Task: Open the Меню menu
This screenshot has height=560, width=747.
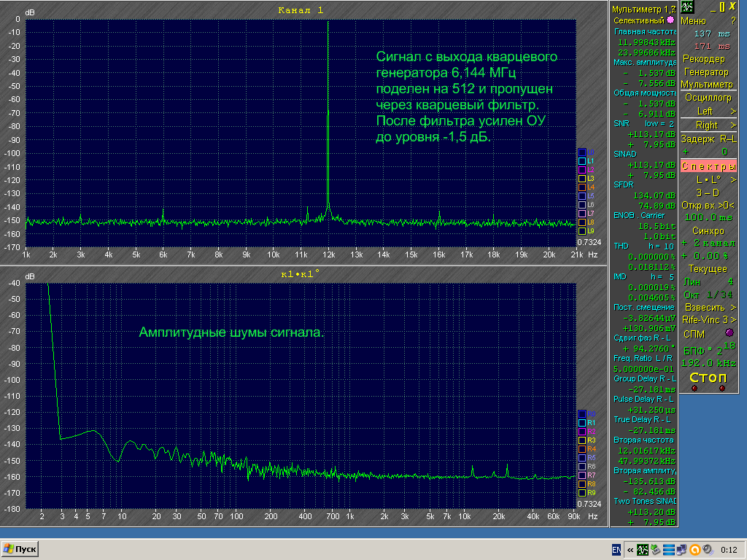Action: [x=694, y=21]
